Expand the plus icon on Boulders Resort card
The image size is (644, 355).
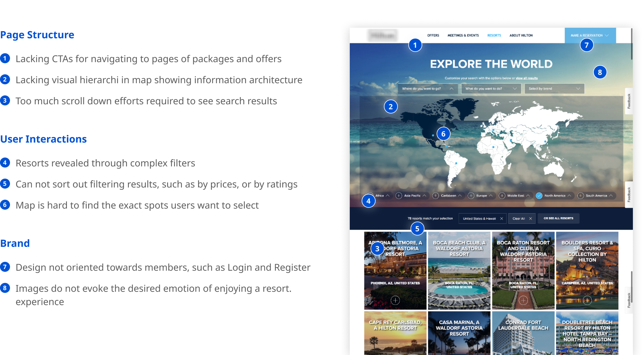point(587,300)
